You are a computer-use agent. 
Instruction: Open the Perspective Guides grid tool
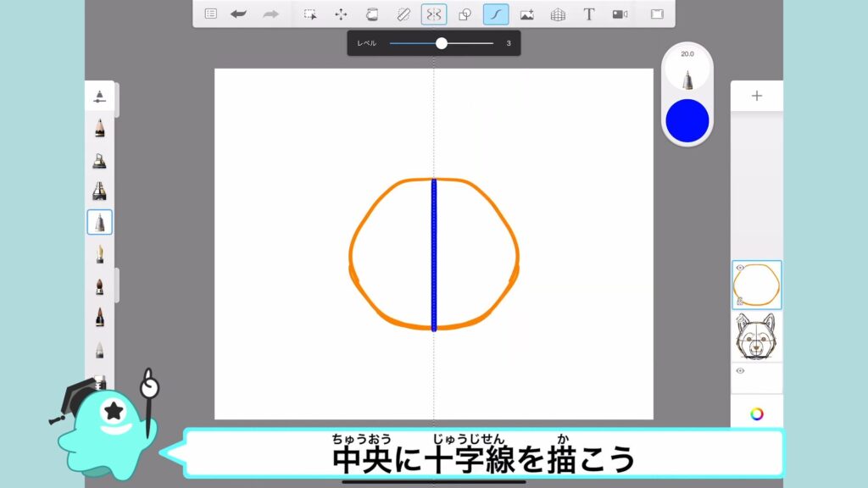tap(558, 14)
